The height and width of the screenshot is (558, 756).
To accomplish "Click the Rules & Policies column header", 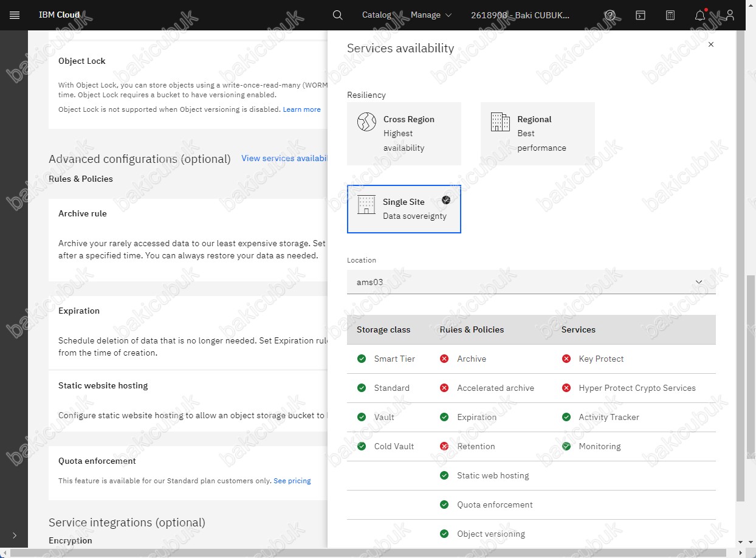I will pos(472,329).
